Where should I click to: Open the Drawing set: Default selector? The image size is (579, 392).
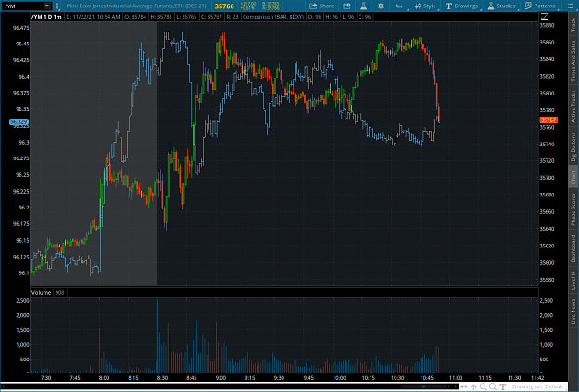click(x=537, y=386)
